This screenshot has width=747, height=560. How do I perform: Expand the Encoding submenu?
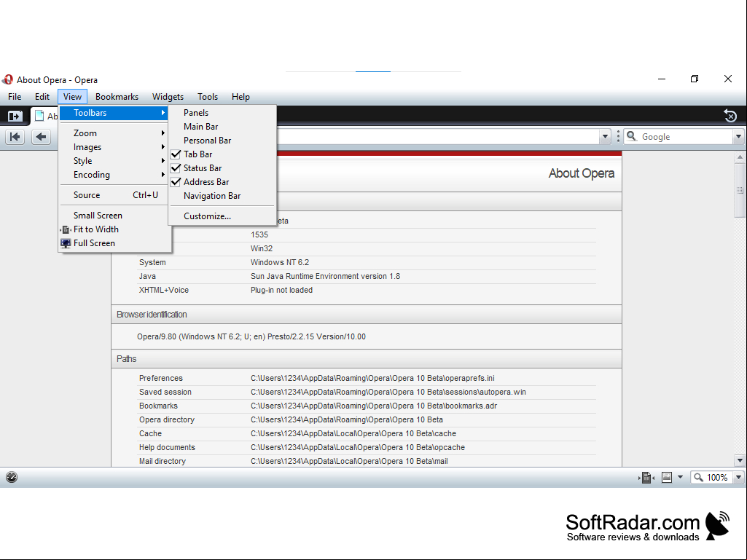114,175
